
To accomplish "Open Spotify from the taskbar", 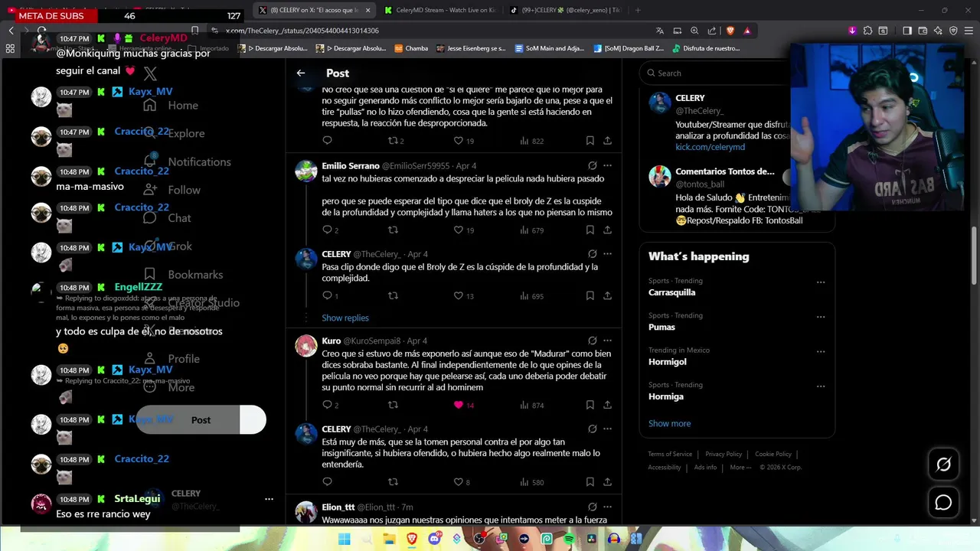I will coord(569,539).
